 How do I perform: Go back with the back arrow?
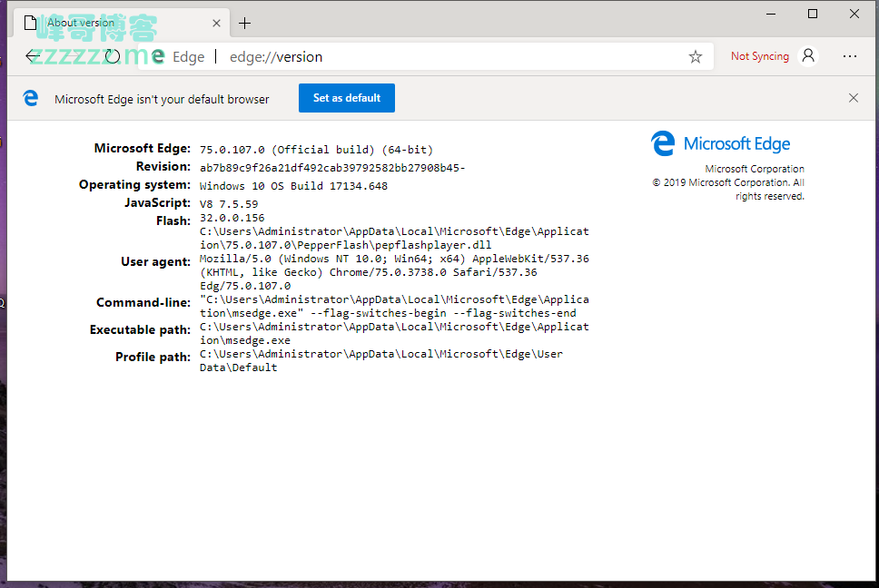(33, 56)
